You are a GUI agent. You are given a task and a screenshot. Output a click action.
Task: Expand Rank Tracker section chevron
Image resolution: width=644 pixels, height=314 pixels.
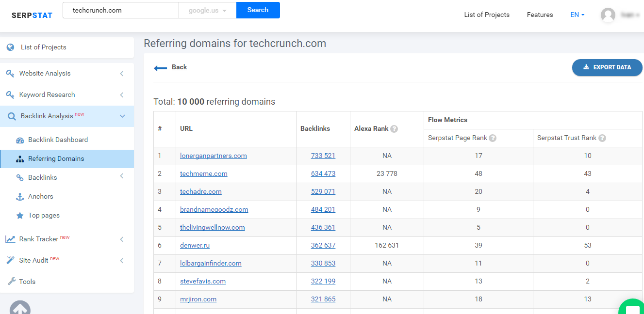click(x=122, y=239)
